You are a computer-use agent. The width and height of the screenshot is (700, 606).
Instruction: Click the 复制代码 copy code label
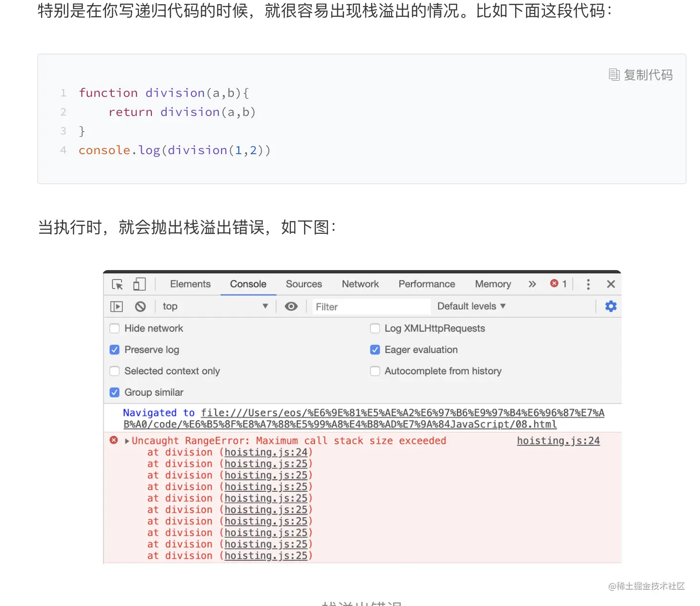point(648,75)
